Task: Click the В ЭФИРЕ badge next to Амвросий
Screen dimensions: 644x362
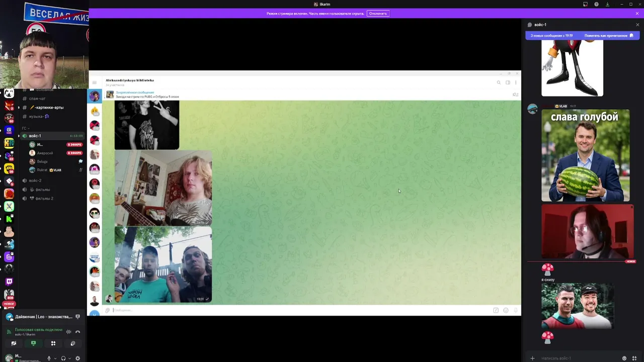Action: (x=74, y=153)
